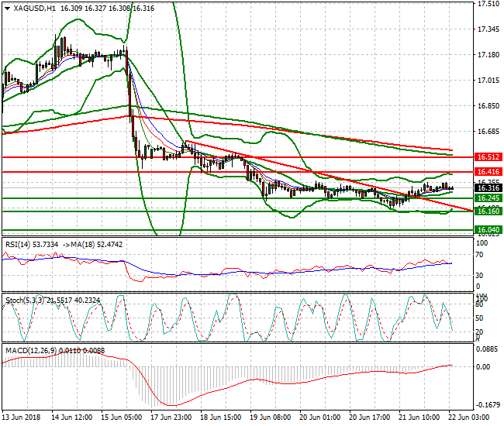The width and height of the screenshot is (504, 426).
Task: Click the red 16.416 price level label
Action: [x=488, y=172]
